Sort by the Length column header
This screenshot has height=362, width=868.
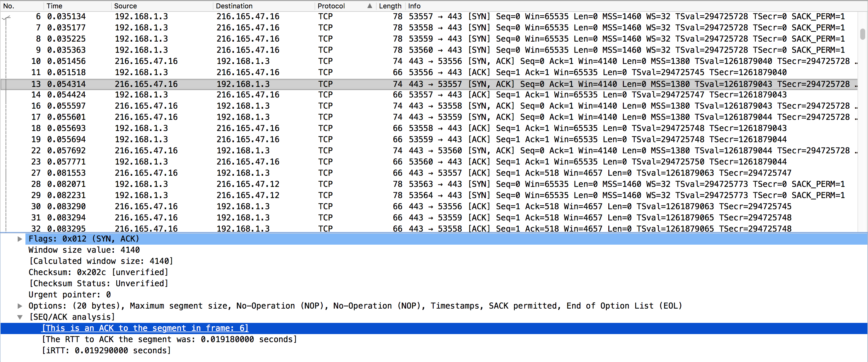pyautogui.click(x=390, y=6)
